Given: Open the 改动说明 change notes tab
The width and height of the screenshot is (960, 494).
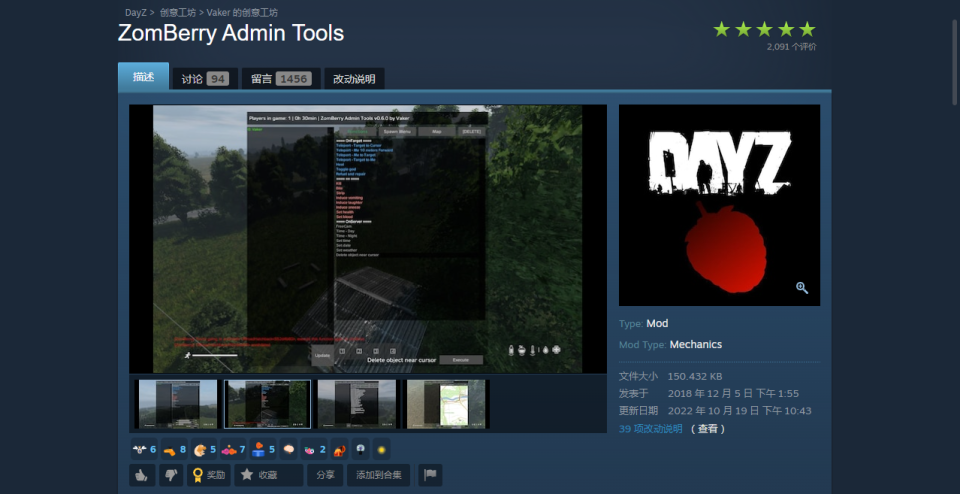Looking at the screenshot, I should click(354, 79).
